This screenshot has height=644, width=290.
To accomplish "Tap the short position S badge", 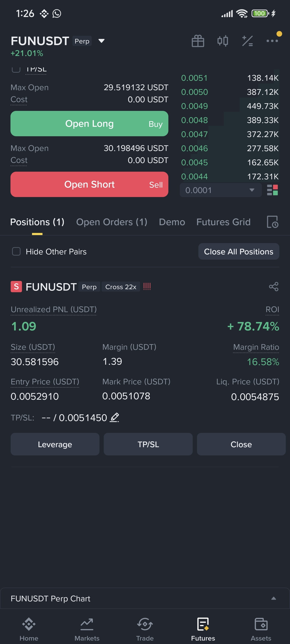I will pos(16,287).
